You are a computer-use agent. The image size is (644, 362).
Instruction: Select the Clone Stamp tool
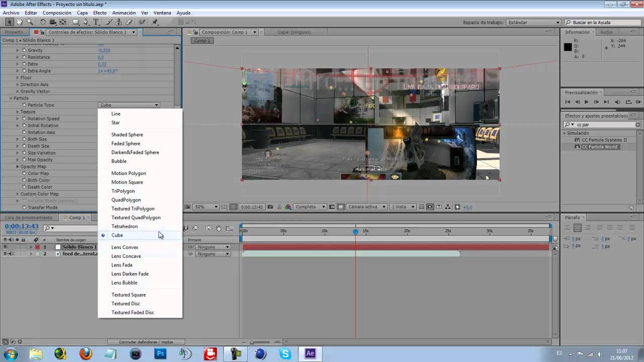(119, 22)
